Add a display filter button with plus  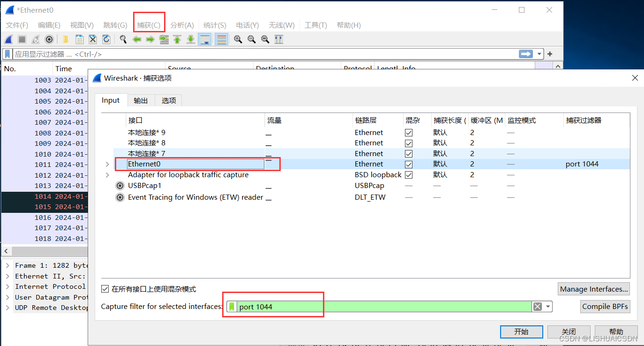(x=550, y=54)
